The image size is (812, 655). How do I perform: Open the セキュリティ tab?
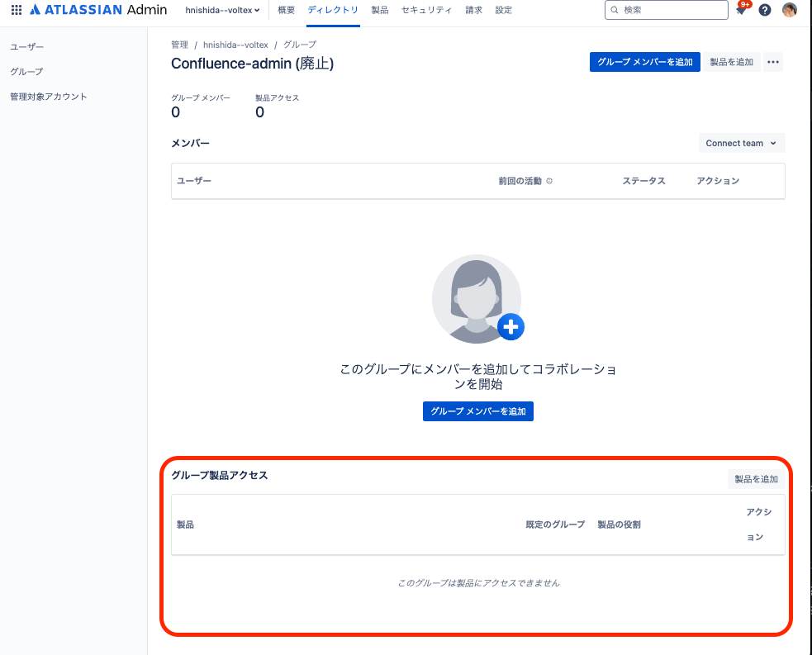(x=427, y=10)
